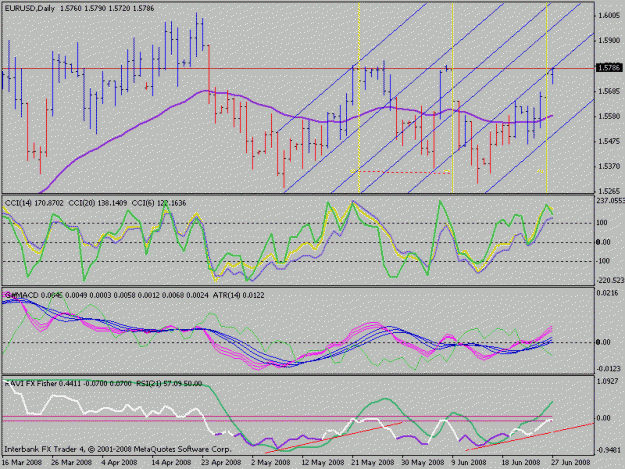Screen dimensions: 625x469
Task: Click the 237.0553 CCI scale value
Action: tap(610, 201)
